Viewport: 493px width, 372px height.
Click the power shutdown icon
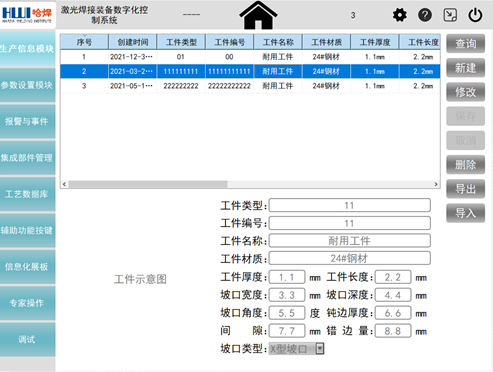point(475,15)
